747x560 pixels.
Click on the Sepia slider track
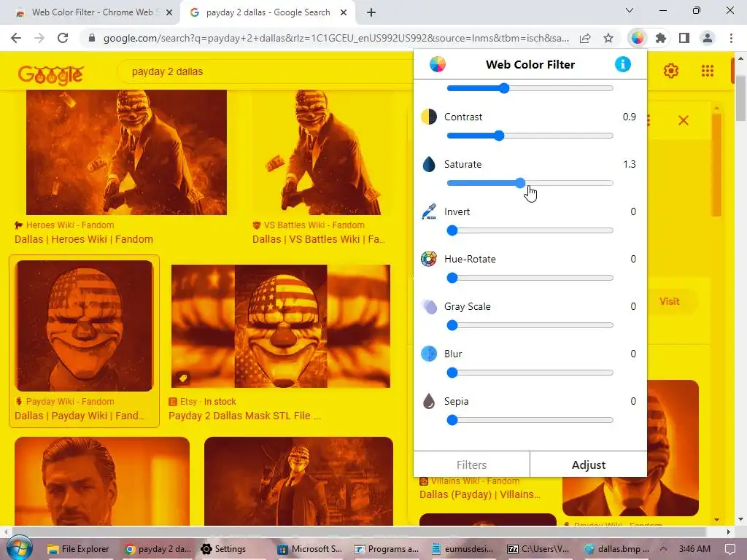coord(530,421)
